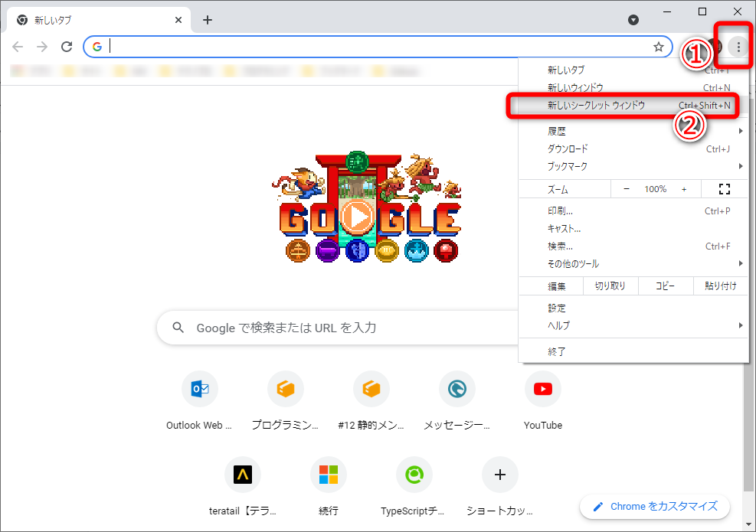The image size is (756, 532).
Task: Open the メッセージー shortcut icon
Action: [x=457, y=388]
